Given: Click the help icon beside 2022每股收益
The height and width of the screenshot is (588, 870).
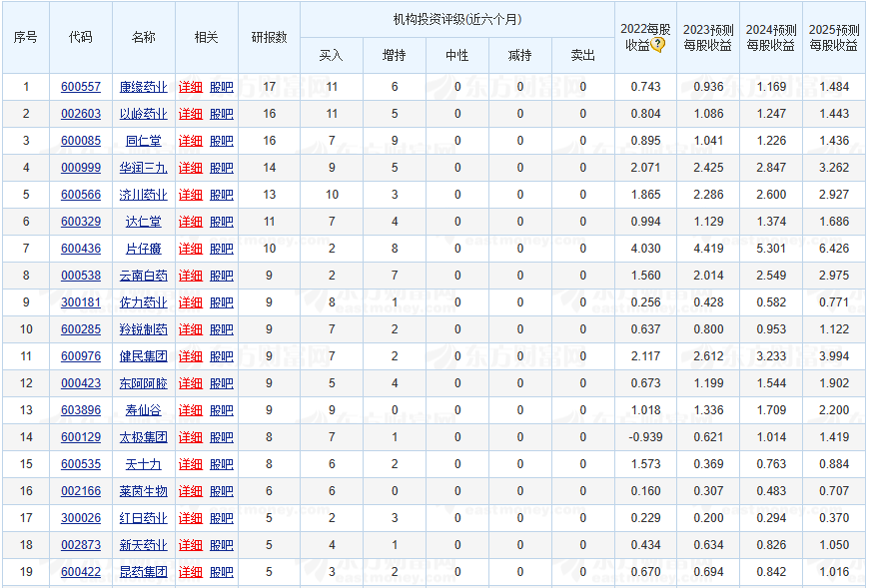Looking at the screenshot, I should point(658,45).
